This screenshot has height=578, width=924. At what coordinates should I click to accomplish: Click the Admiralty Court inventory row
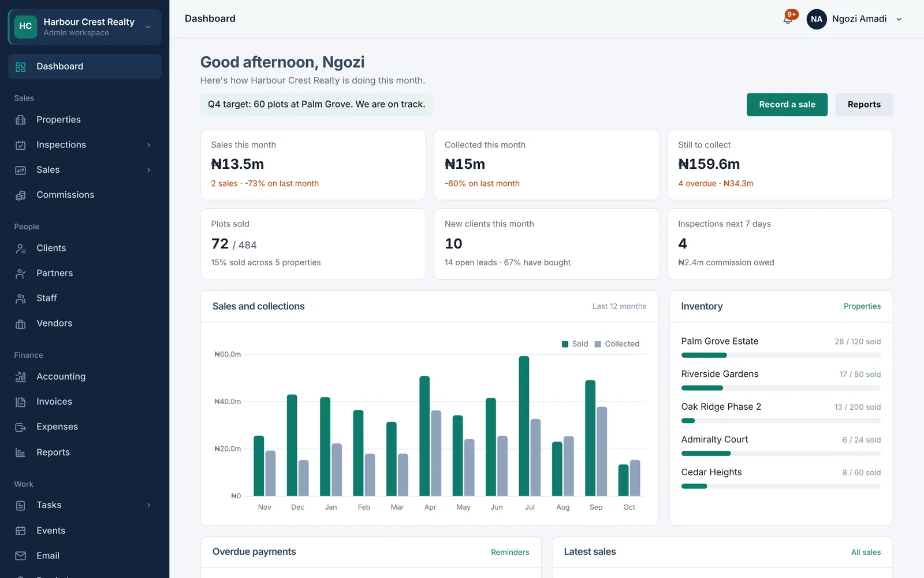pyautogui.click(x=781, y=446)
